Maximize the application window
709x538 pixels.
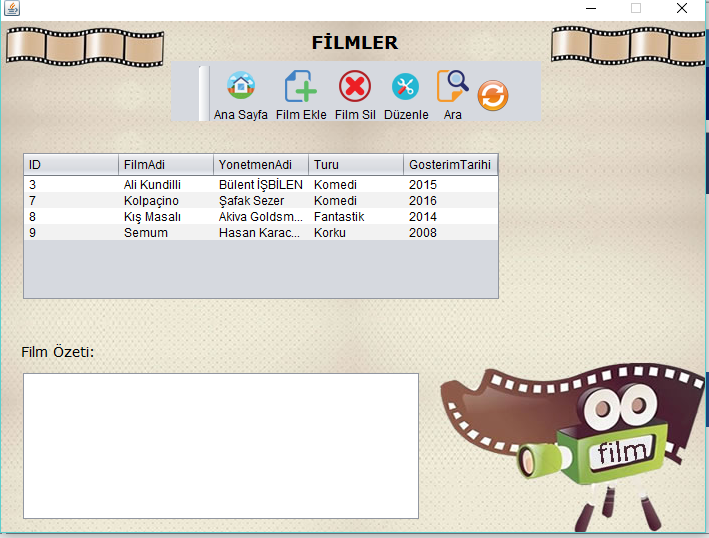(635, 8)
